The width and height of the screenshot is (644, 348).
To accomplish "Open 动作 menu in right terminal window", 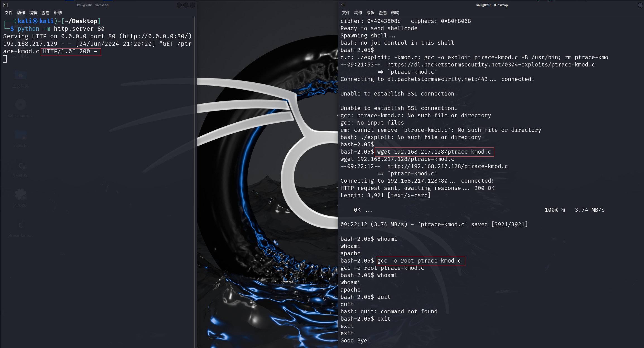I will tap(358, 13).
